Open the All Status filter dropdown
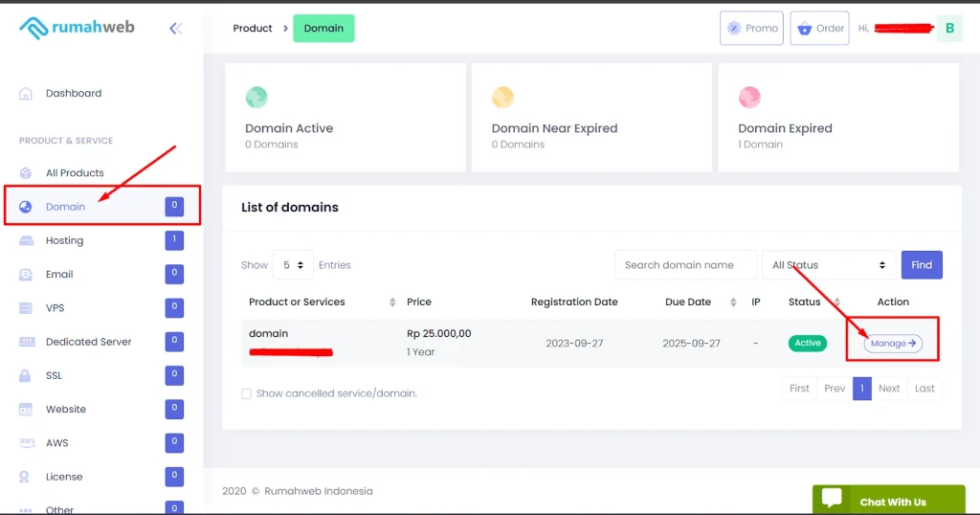980x515 pixels. point(829,265)
